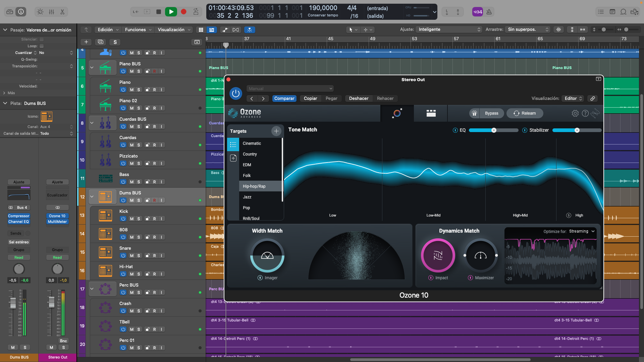Solo the Snare track
The width and height of the screenshot is (644, 362).
click(139, 255)
